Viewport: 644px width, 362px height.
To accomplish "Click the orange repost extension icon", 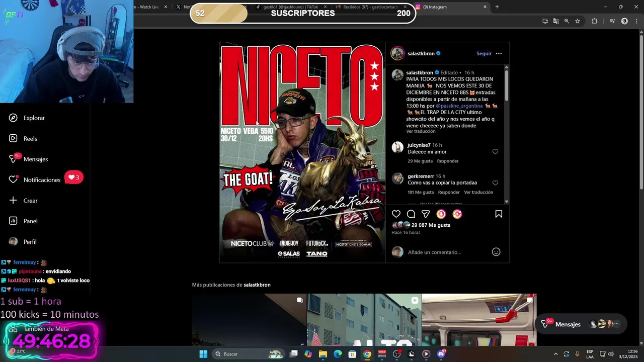I will pos(457,214).
